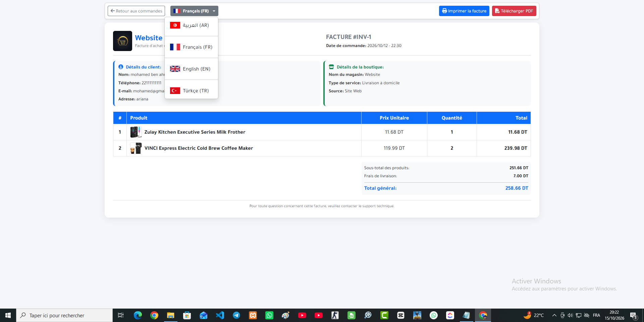Image resolution: width=644 pixels, height=322 pixels.
Task: Open Microsoft Store from taskbar
Action: 187,315
